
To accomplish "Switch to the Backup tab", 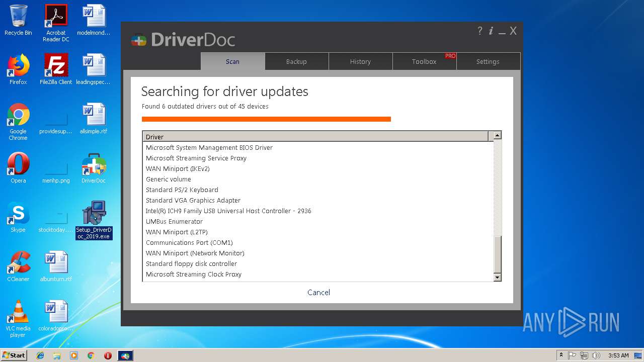I will tap(296, 61).
